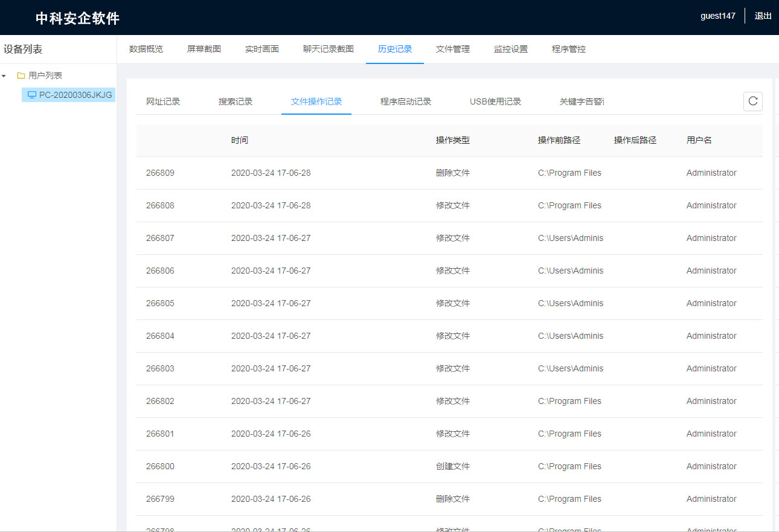779x532 pixels.
Task: Click the folder icon beside 用户列表
Action: pos(21,75)
